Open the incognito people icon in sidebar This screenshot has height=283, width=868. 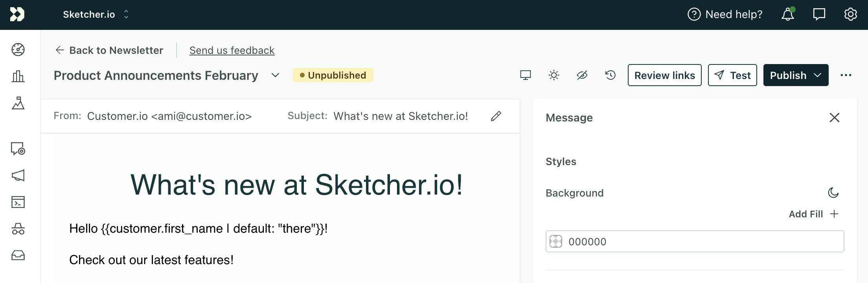pos(18,229)
